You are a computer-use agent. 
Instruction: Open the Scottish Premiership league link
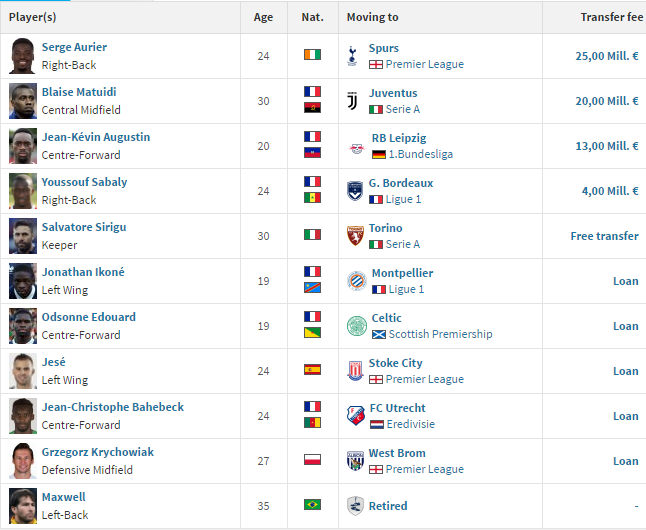pos(440,334)
